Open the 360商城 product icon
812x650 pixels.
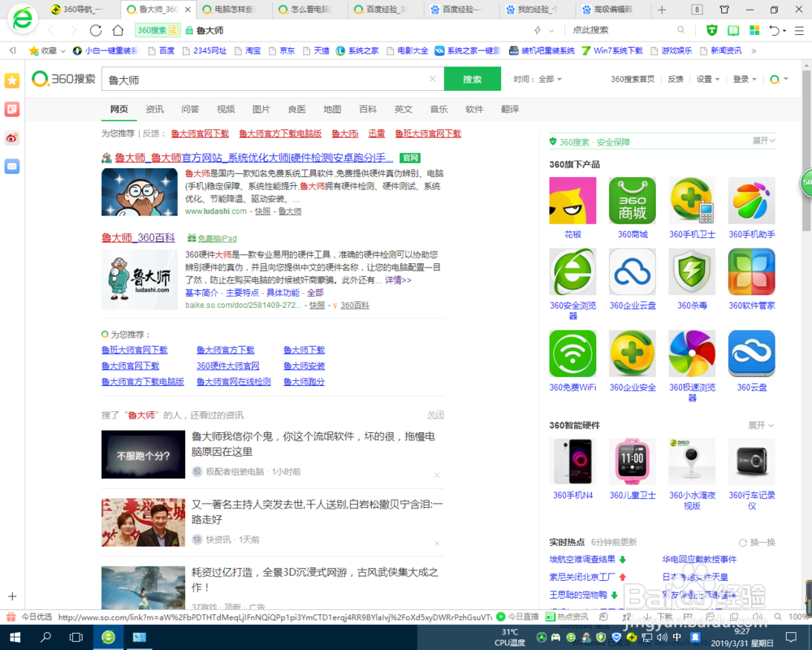pos(633,201)
